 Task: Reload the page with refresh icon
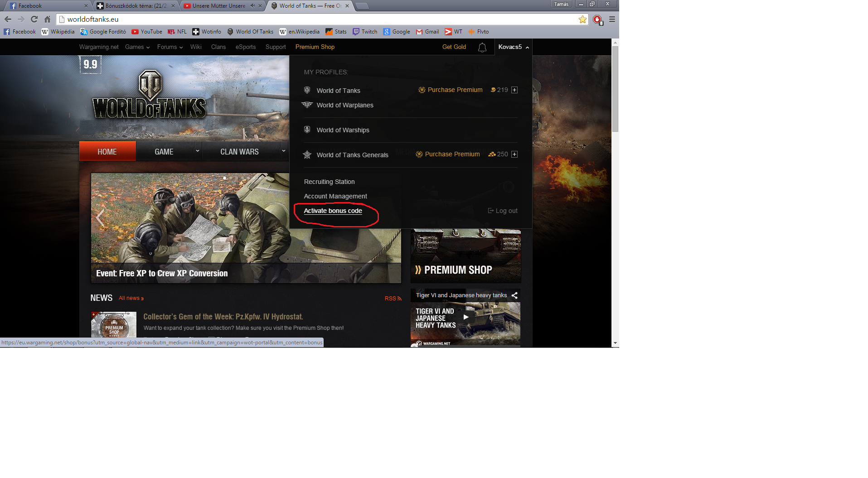tap(34, 19)
